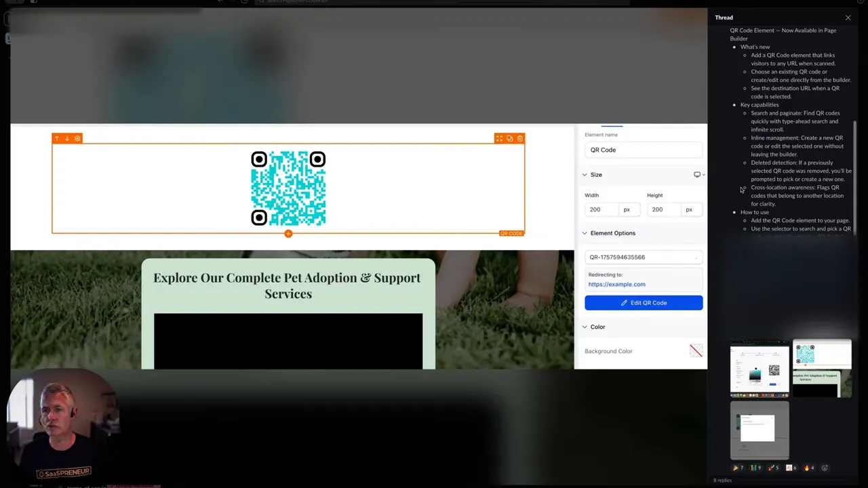
Task: Click the black video block in section
Action: coord(288,341)
